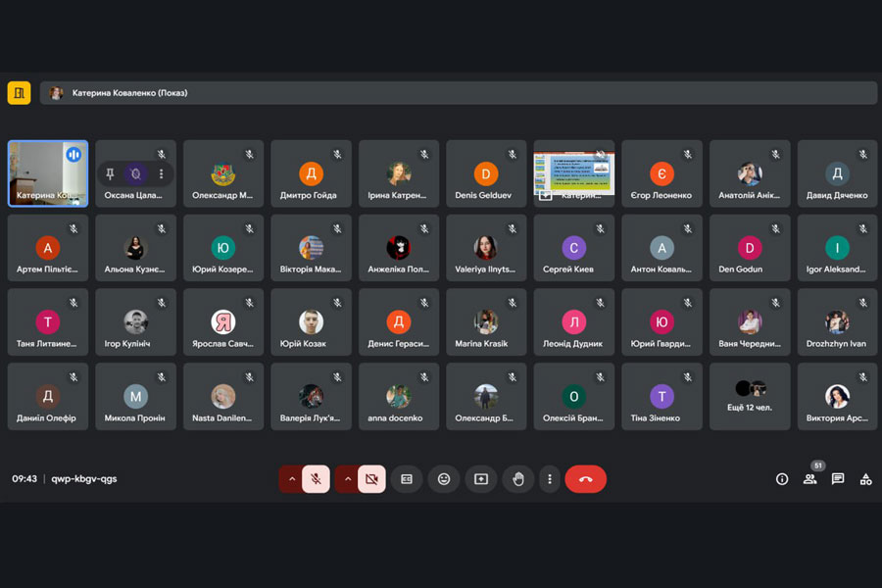Click Denis Gelduev orange D avatar
882x588 pixels.
486,173
